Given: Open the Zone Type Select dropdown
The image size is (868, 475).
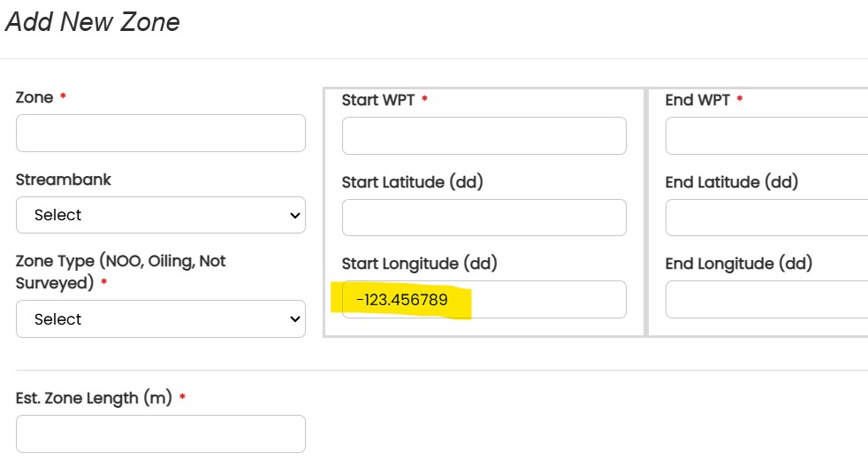Looking at the screenshot, I should [x=161, y=318].
